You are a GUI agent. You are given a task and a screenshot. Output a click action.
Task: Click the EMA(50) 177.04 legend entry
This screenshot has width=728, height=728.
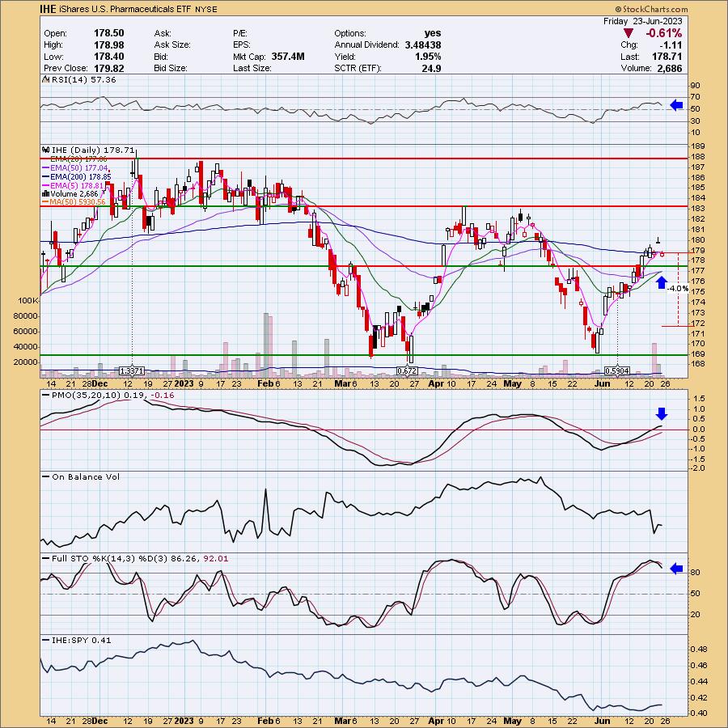(x=79, y=167)
